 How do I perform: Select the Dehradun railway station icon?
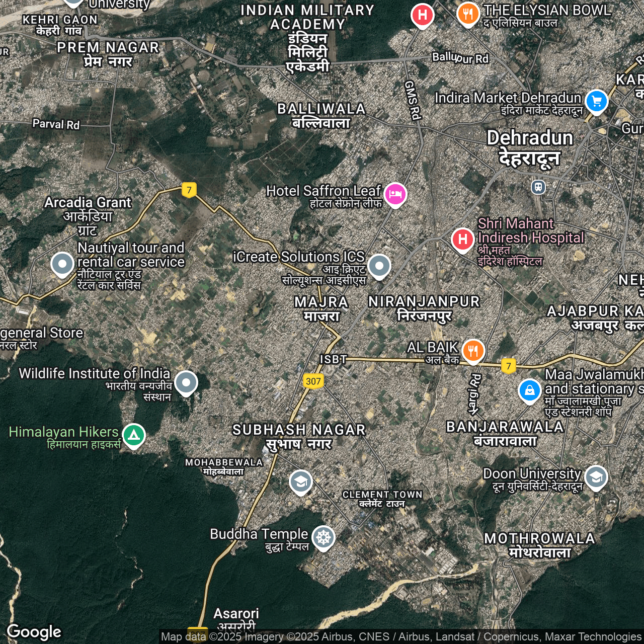pos(538,187)
